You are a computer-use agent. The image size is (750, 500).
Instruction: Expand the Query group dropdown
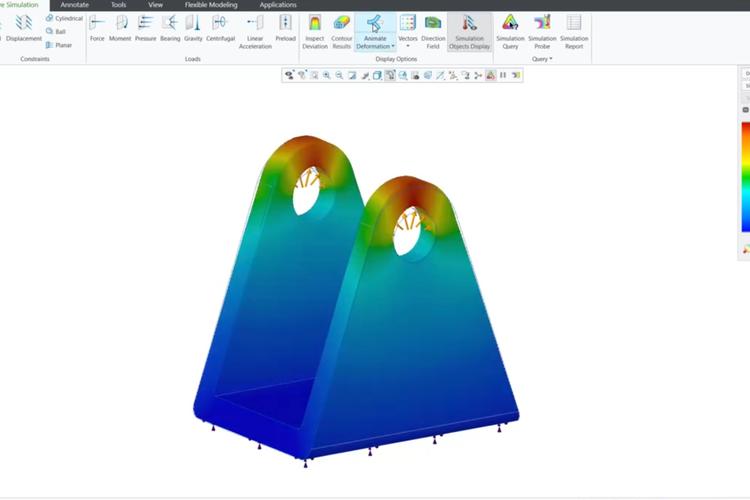[550, 59]
